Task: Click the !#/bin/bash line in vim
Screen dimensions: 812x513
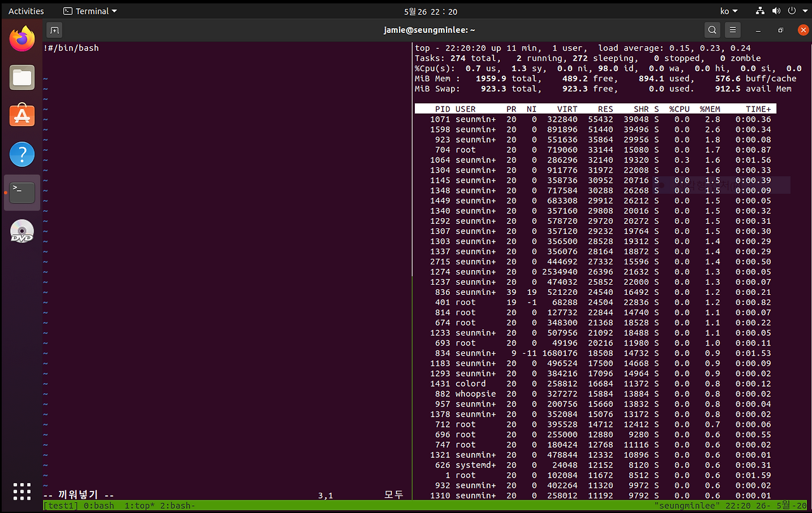Action: coord(72,48)
